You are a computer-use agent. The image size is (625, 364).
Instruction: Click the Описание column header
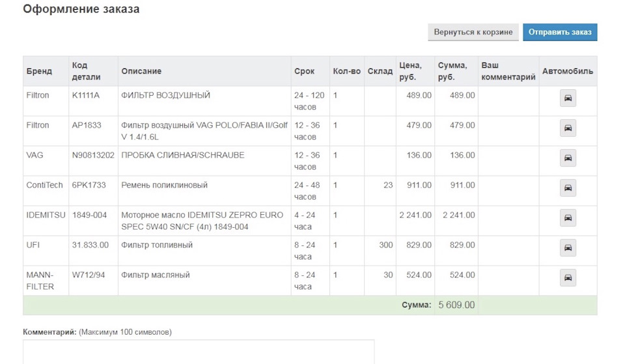141,71
